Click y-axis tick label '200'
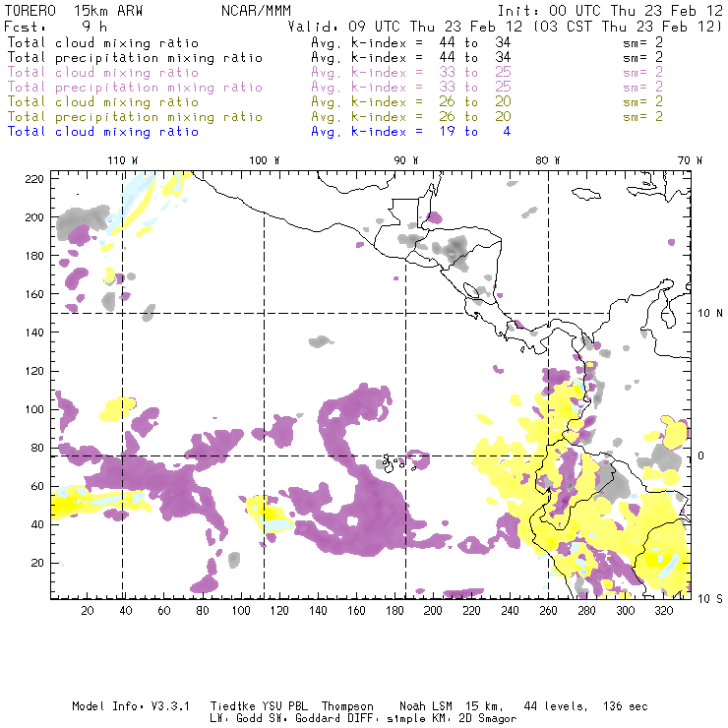Image resolution: width=728 pixels, height=728 pixels. pyautogui.click(x=34, y=217)
